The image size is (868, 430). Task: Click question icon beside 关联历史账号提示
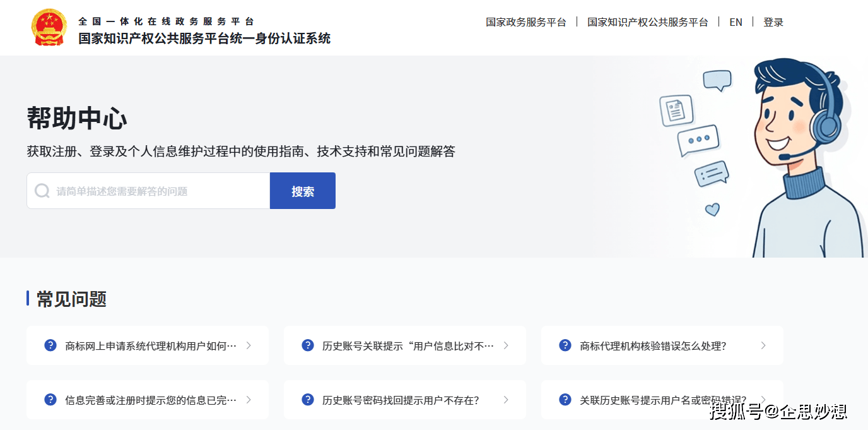[565, 400]
